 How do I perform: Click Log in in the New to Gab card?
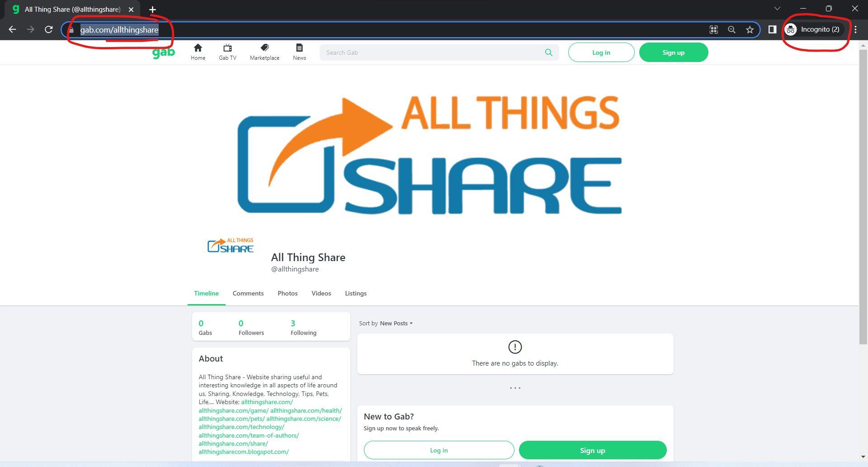point(439,450)
